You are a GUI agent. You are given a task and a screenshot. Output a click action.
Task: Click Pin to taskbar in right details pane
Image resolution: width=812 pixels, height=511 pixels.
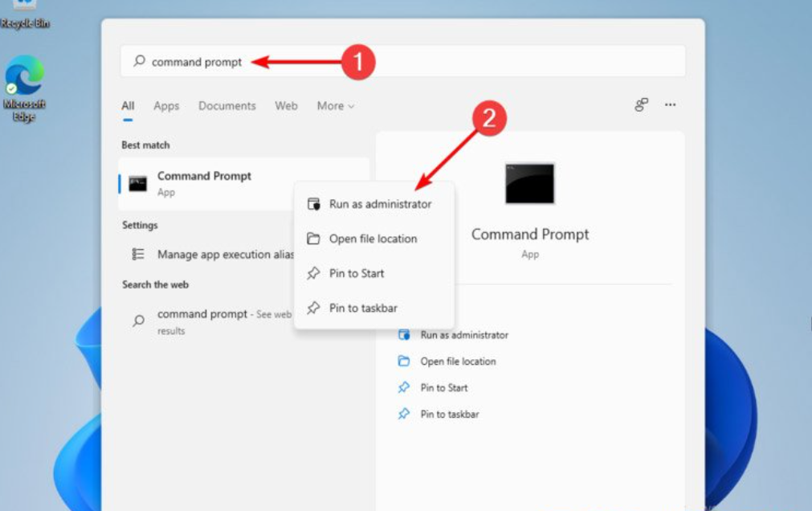click(450, 415)
